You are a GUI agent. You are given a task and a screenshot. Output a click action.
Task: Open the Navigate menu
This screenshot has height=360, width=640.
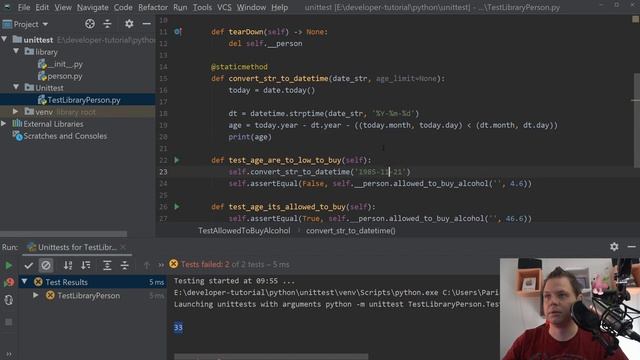pyautogui.click(x=93, y=7)
